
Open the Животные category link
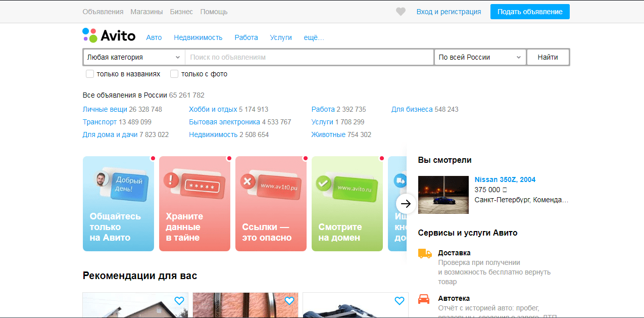[x=328, y=134]
